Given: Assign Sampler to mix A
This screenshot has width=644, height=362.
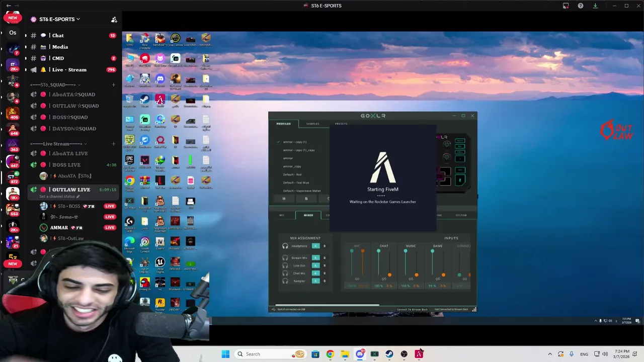Looking at the screenshot, I should pos(315,281).
